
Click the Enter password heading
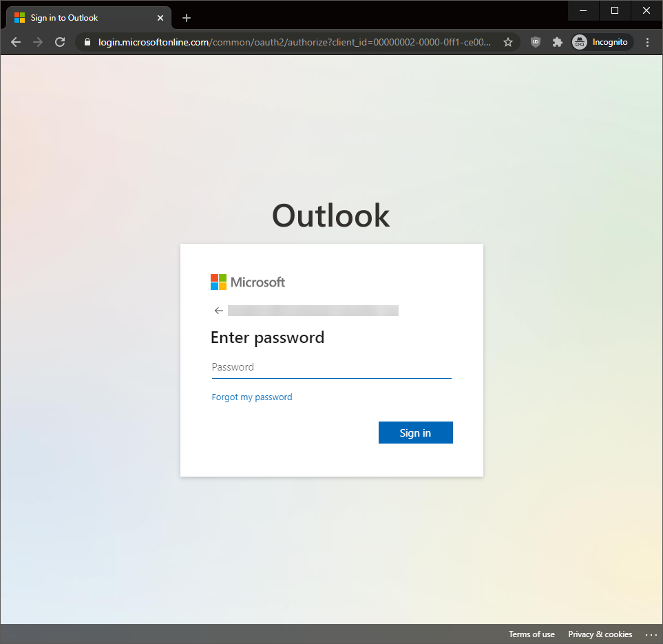(267, 337)
